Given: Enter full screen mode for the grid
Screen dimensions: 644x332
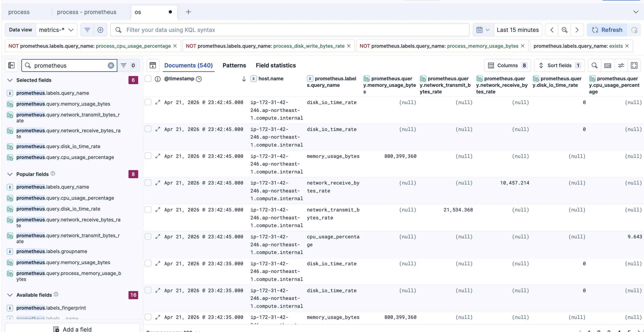Looking at the screenshot, I should [634, 66].
